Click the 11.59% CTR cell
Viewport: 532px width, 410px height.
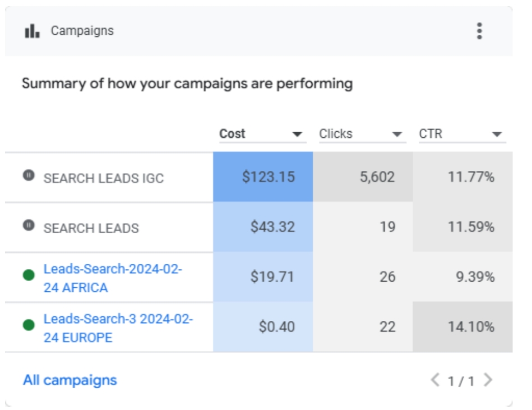(462, 226)
